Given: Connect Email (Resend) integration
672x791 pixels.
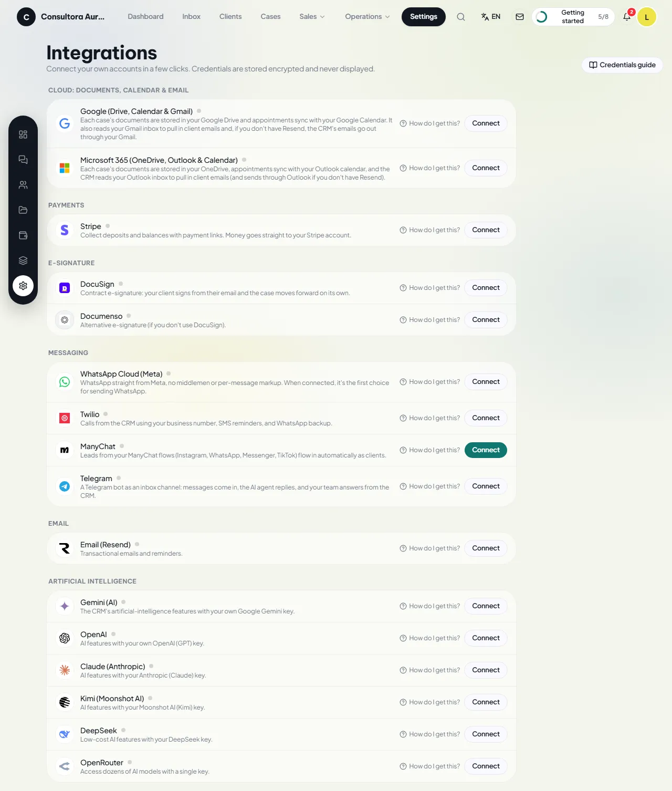Looking at the screenshot, I should tap(486, 548).
